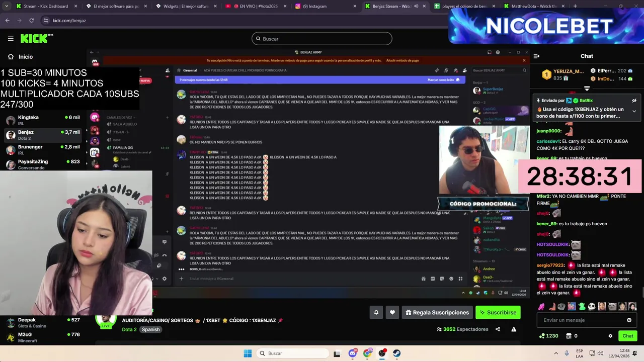The width and height of the screenshot is (644, 362).
Task: Show hidden system tray icons
Action: (x=556, y=353)
